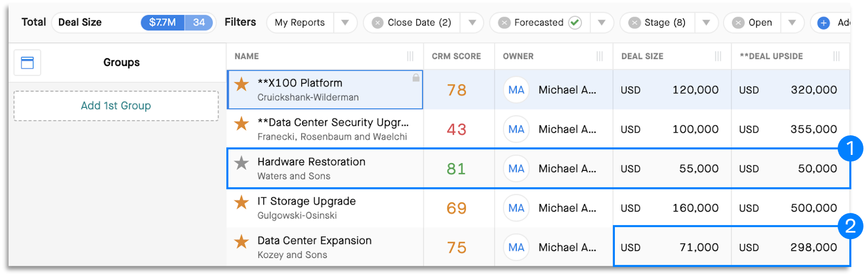Open the Deal Size total selector
The height and width of the screenshot is (276, 868).
click(134, 23)
